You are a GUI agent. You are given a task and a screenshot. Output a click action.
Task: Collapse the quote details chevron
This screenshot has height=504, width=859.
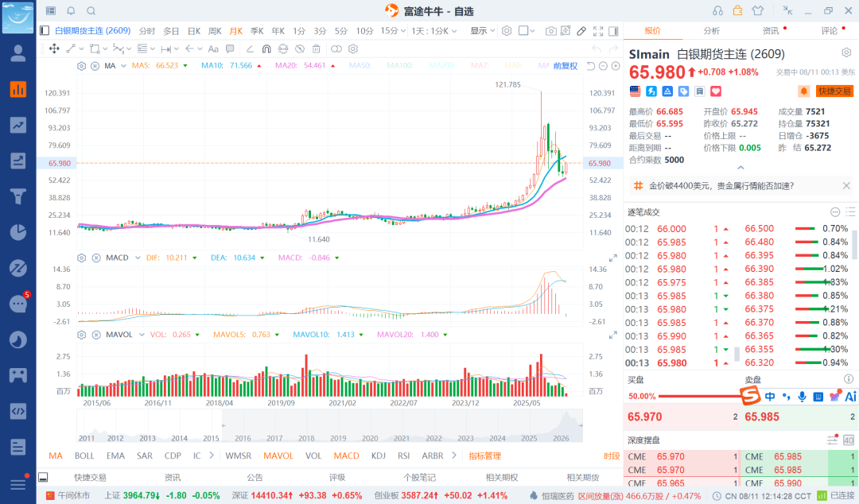click(740, 168)
